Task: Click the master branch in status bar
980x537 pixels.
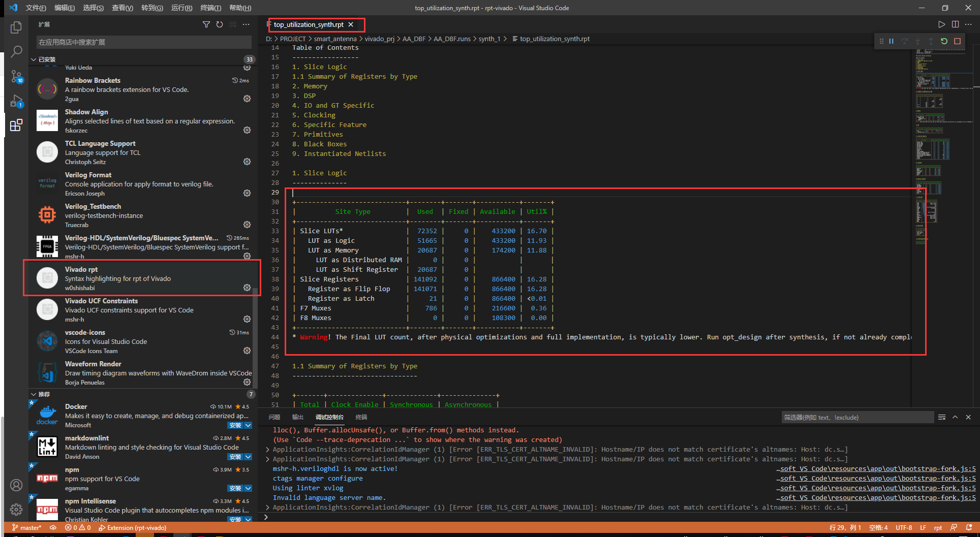Action: pos(27,528)
